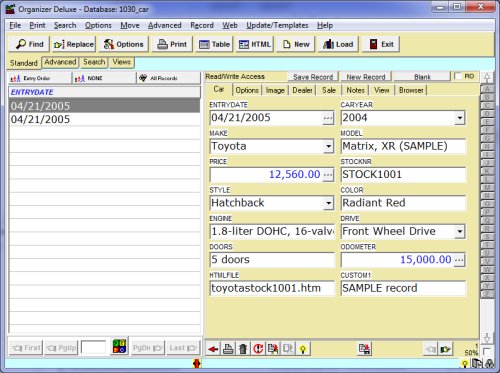Open the Record menu
Screen dimensions: 500x373
(x=202, y=25)
